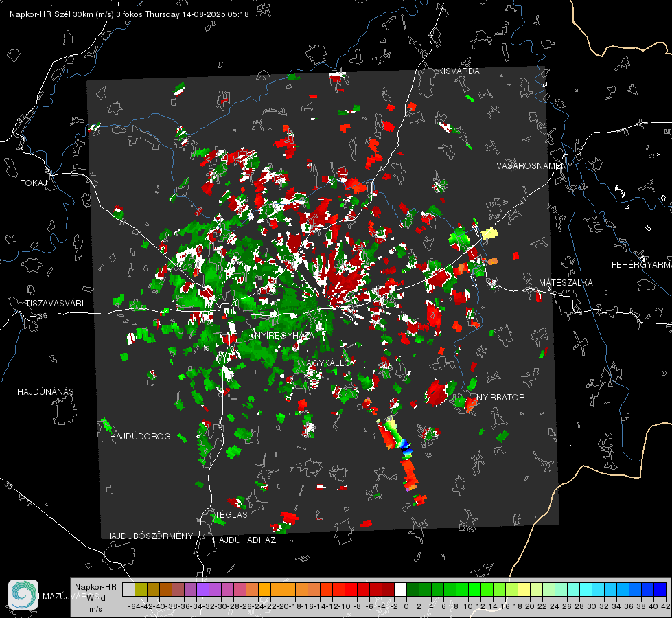Select the white zero-velocity legend swatch

pyautogui.click(x=400, y=590)
